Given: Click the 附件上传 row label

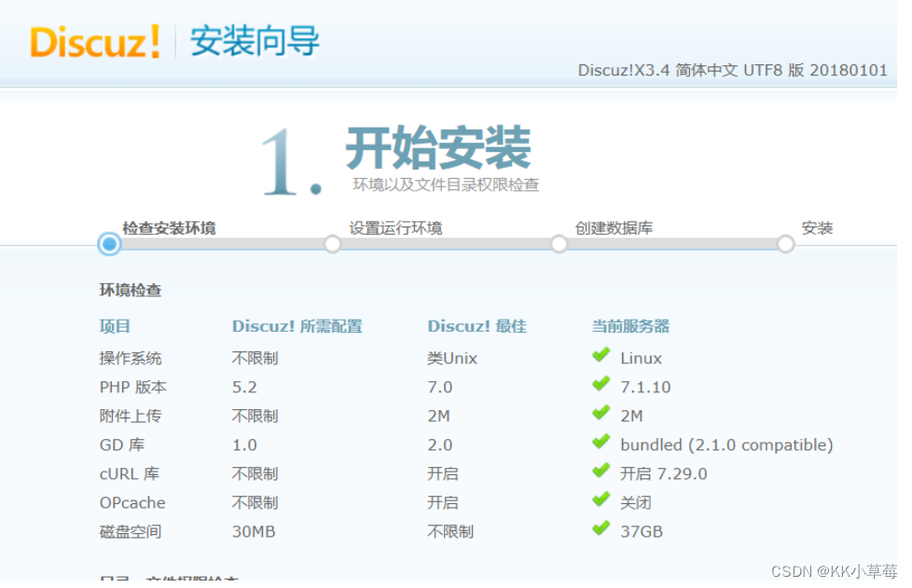Looking at the screenshot, I should coord(131,417).
